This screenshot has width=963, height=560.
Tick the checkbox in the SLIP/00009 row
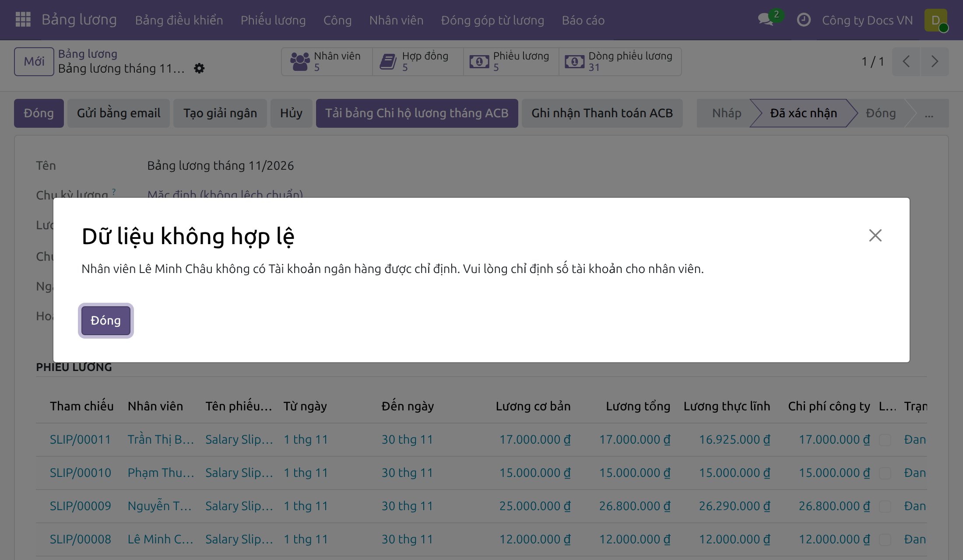coord(885,506)
